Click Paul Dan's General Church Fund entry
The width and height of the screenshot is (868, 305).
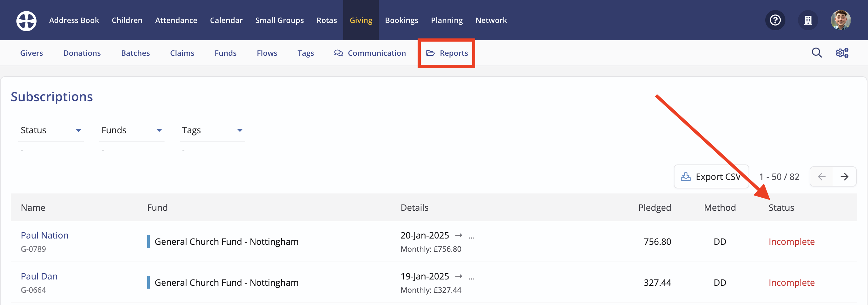223,282
